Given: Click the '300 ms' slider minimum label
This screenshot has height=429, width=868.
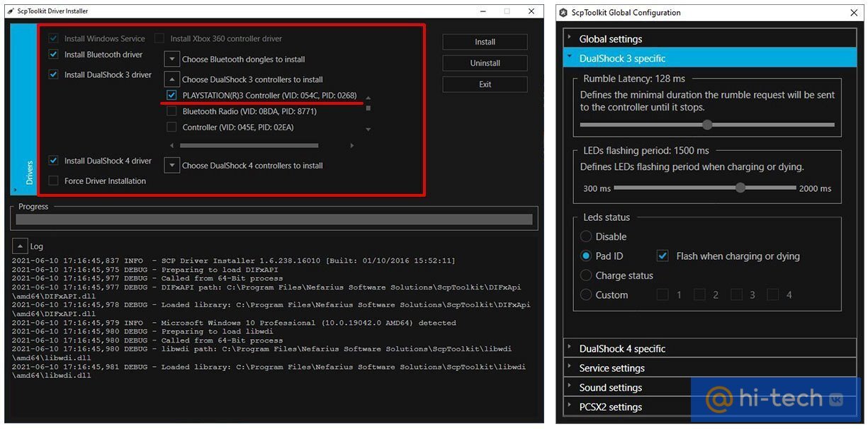Looking at the screenshot, I should coord(597,189).
